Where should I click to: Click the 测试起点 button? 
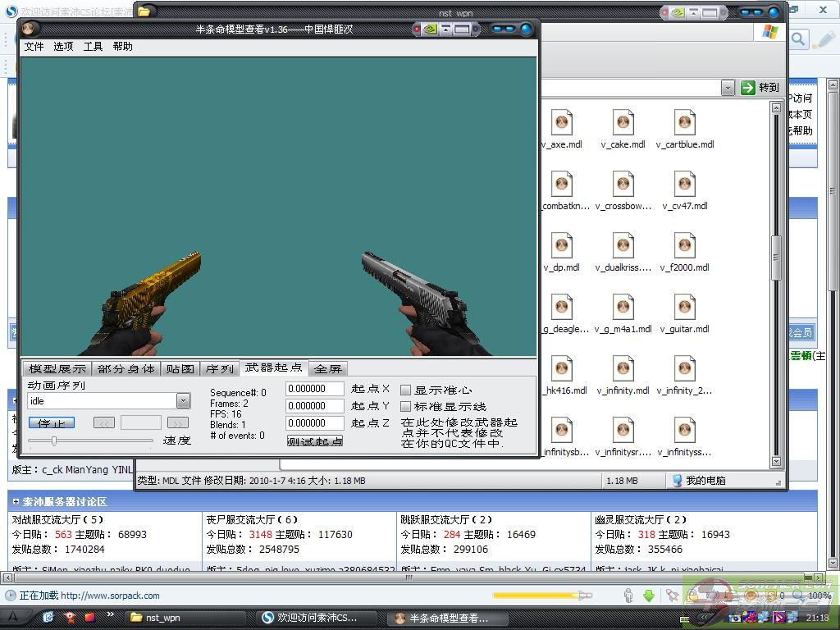click(315, 441)
